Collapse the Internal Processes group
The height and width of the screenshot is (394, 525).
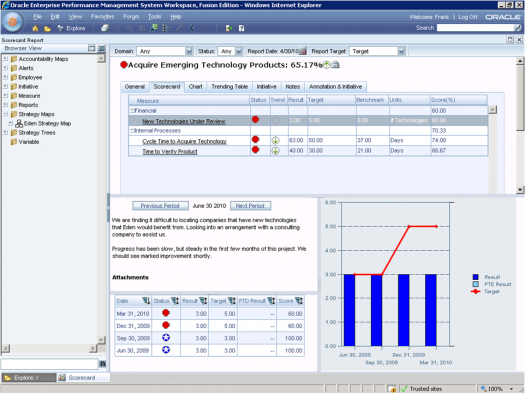[132, 131]
